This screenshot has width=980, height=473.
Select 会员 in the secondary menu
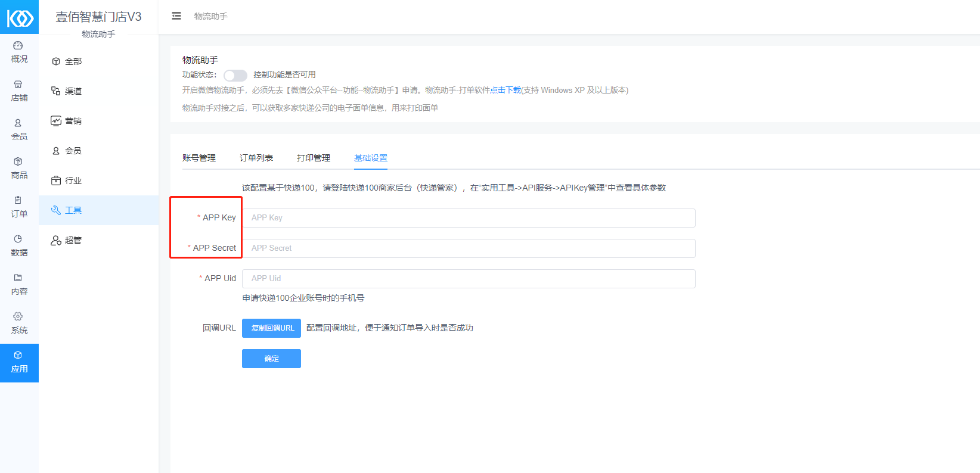point(98,151)
